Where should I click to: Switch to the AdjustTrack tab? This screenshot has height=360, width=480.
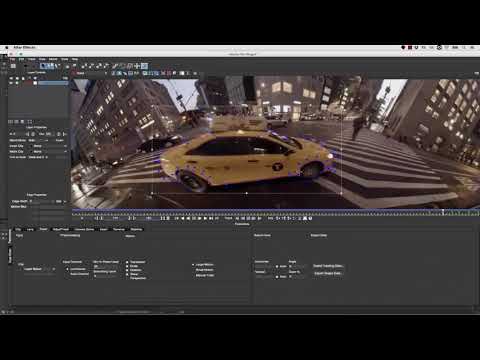61,229
